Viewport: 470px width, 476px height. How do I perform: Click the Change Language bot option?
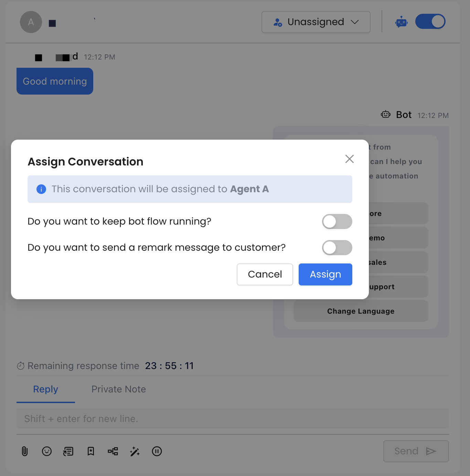tap(361, 311)
